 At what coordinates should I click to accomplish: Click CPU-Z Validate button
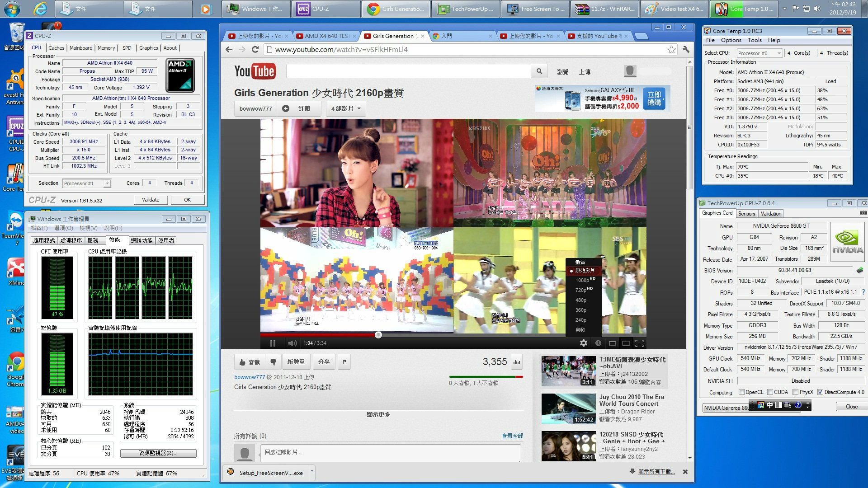(x=151, y=200)
